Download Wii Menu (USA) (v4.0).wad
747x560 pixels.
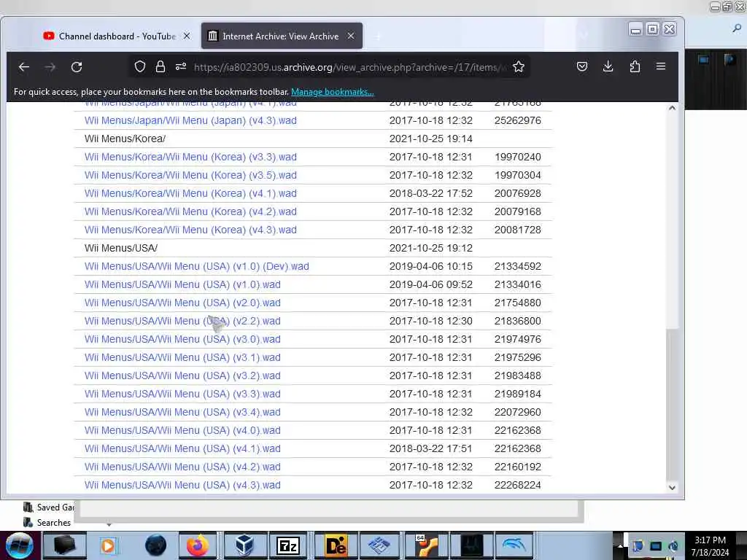point(182,430)
